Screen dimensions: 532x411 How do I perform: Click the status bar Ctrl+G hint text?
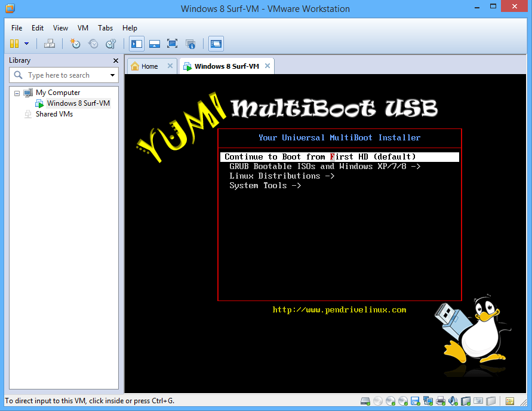click(x=90, y=401)
